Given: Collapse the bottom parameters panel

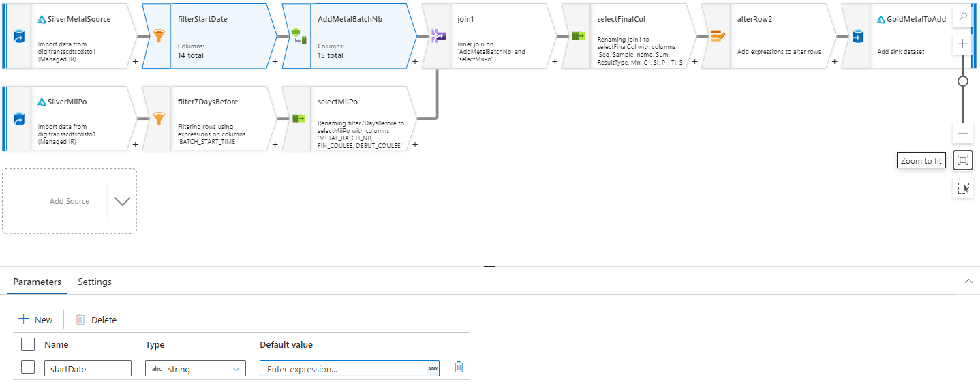Looking at the screenshot, I should click(968, 282).
